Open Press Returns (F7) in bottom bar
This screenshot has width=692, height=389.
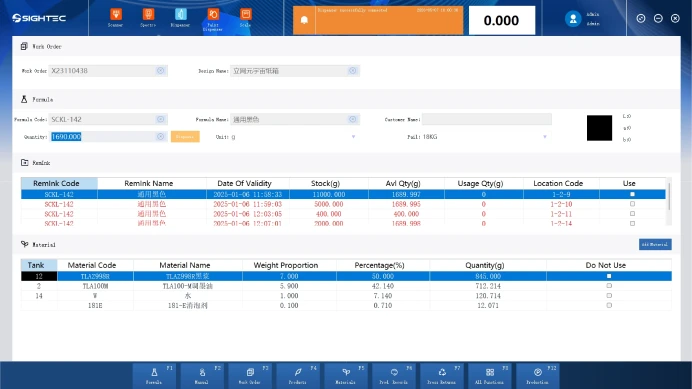(x=442, y=375)
